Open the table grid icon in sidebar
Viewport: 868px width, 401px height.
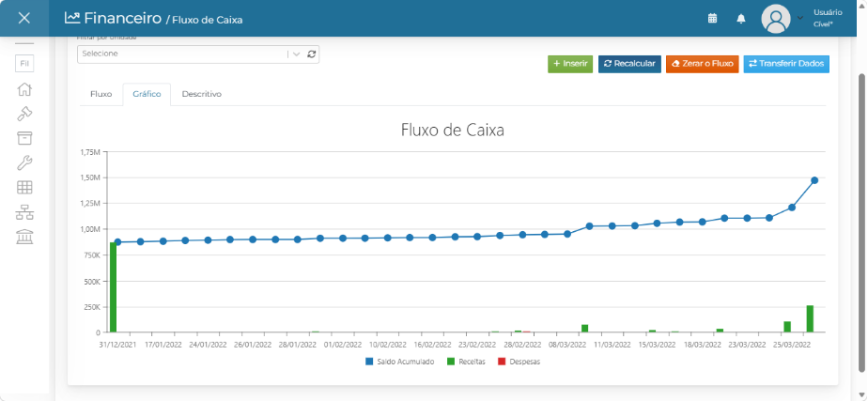[24, 188]
